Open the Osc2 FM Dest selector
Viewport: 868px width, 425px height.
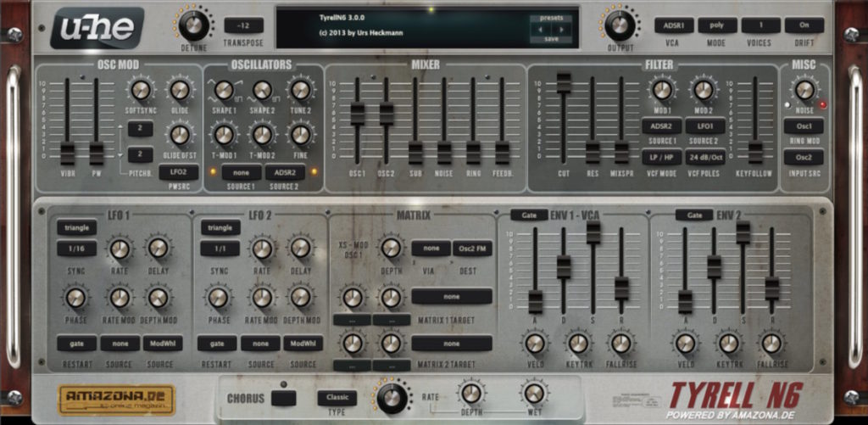472,249
